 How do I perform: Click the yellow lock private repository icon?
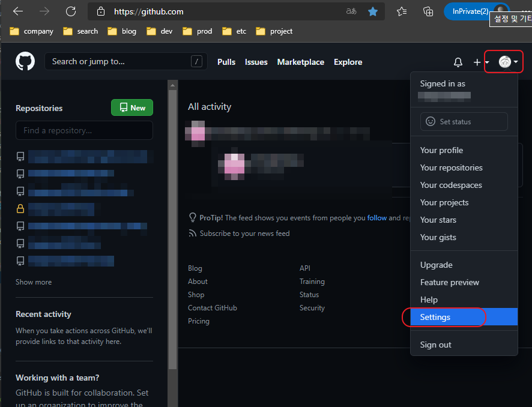click(20, 208)
